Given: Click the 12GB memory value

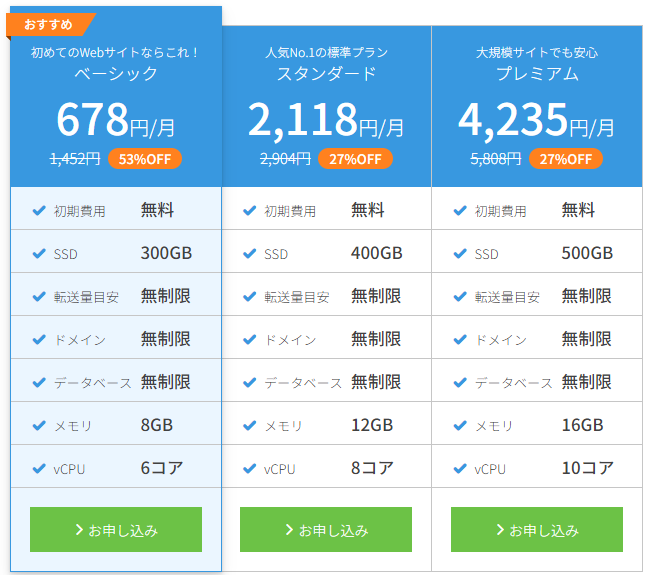Looking at the screenshot, I should pyautogui.click(x=372, y=425).
